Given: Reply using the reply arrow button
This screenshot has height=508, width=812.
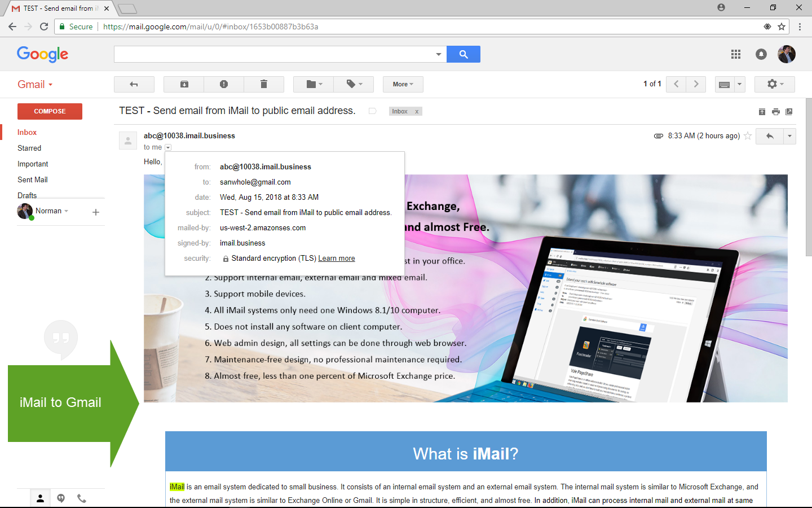Looking at the screenshot, I should click(770, 136).
